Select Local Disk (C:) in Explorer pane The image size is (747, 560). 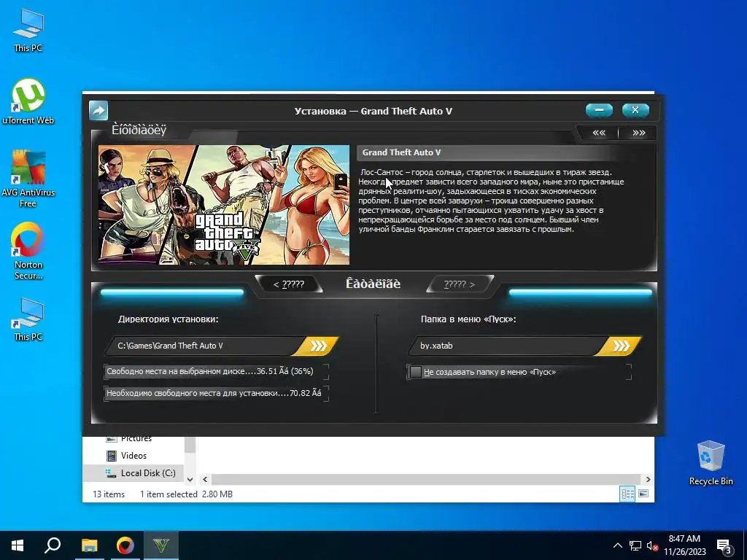pyautogui.click(x=133, y=472)
